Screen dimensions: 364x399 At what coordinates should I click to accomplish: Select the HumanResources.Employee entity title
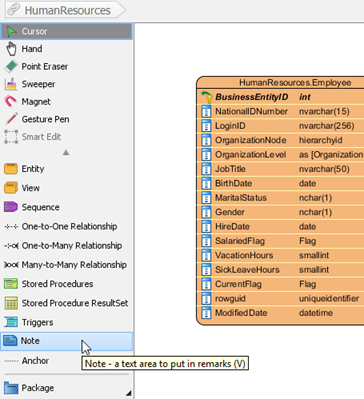click(x=295, y=83)
